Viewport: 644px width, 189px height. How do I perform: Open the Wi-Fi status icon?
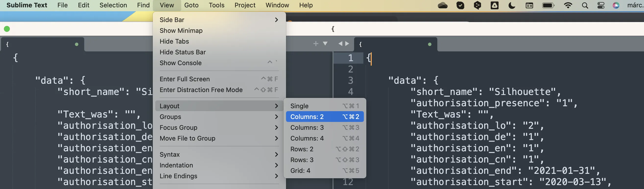click(x=568, y=5)
